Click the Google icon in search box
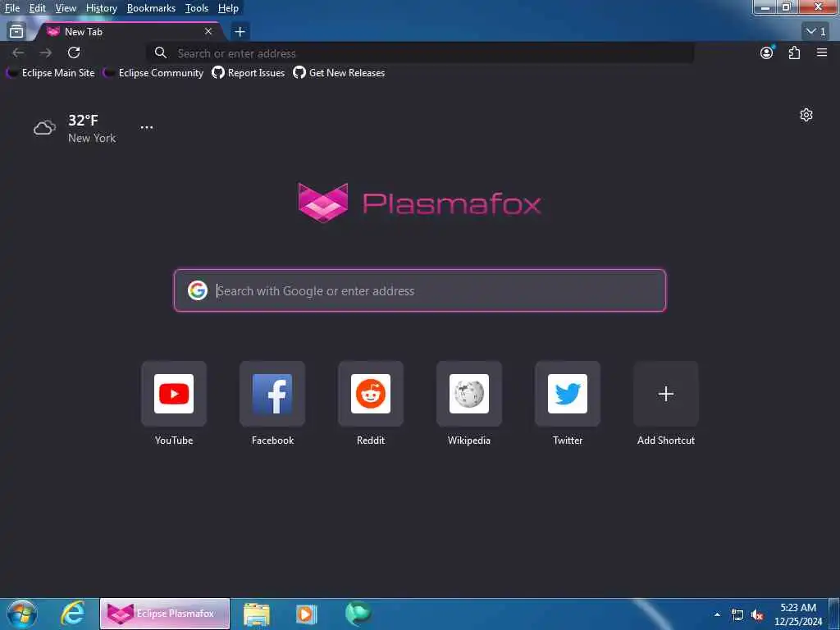The height and width of the screenshot is (630, 840). (197, 290)
